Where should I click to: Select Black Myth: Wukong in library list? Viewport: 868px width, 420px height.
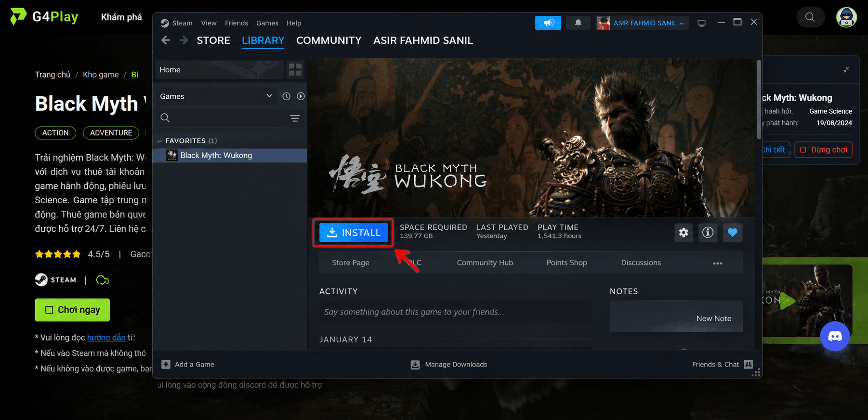[x=230, y=156]
